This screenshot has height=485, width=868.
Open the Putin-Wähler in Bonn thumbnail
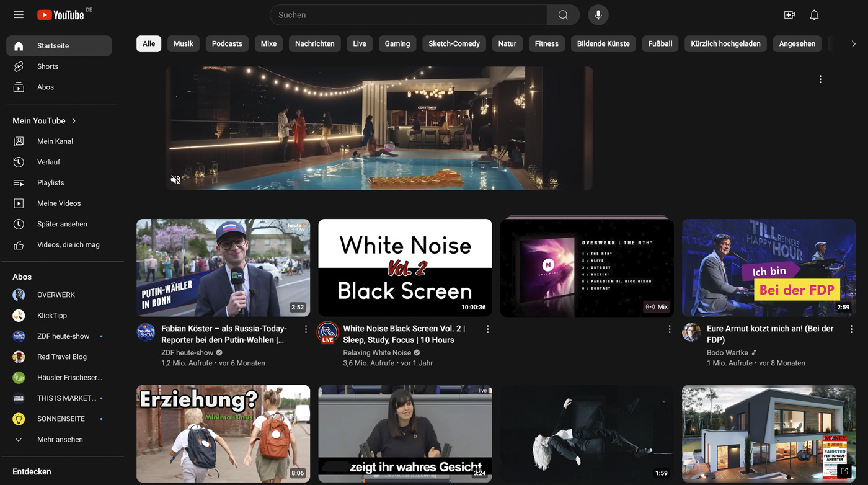223,268
